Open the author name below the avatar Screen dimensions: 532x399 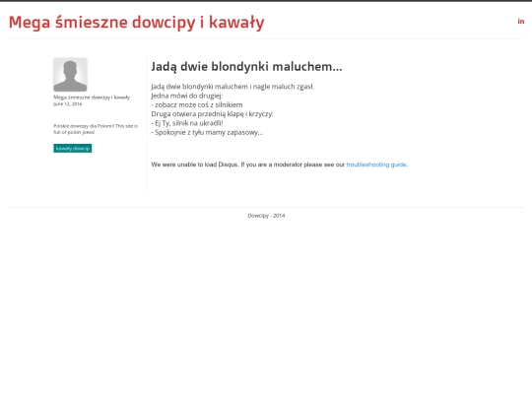[92, 98]
